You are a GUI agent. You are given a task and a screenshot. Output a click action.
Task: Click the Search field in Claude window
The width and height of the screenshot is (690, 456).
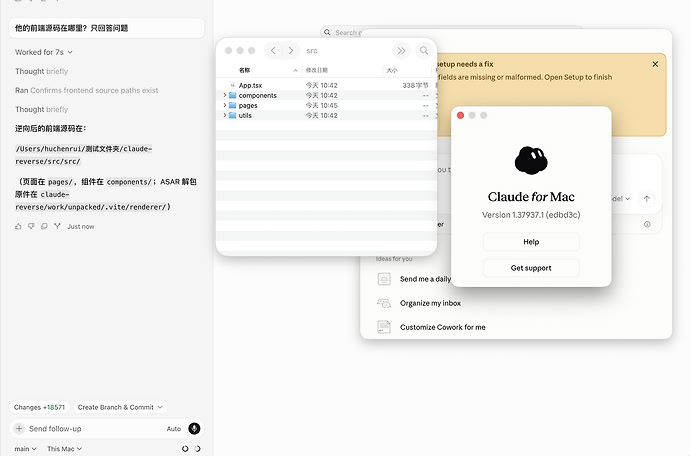(x=348, y=33)
